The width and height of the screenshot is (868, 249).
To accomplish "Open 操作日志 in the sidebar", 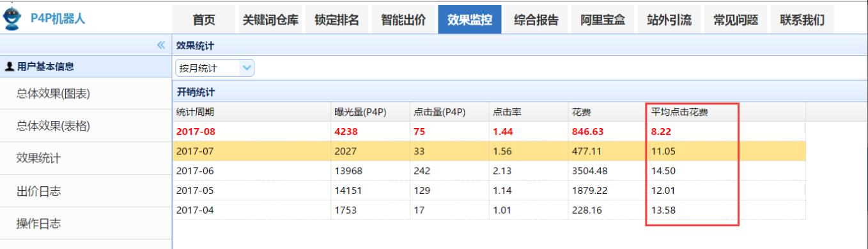I will coord(86,224).
